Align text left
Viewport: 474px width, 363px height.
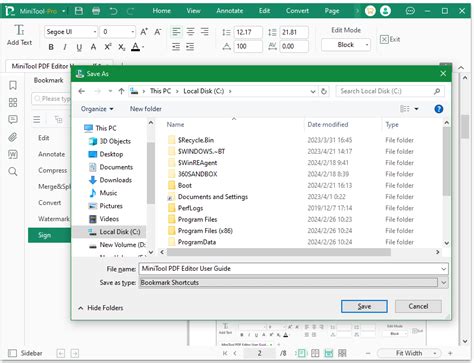[176, 32]
